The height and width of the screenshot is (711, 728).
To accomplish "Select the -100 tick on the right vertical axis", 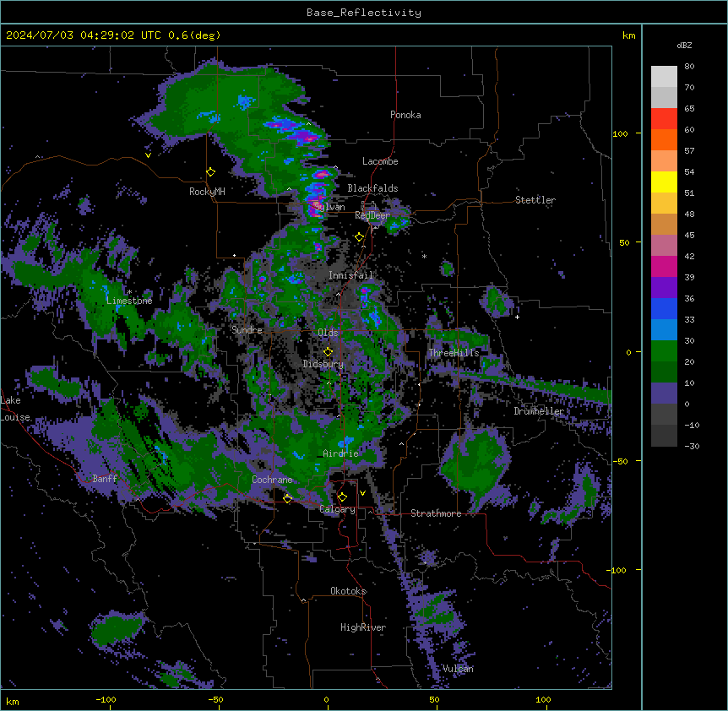I will click(617, 570).
